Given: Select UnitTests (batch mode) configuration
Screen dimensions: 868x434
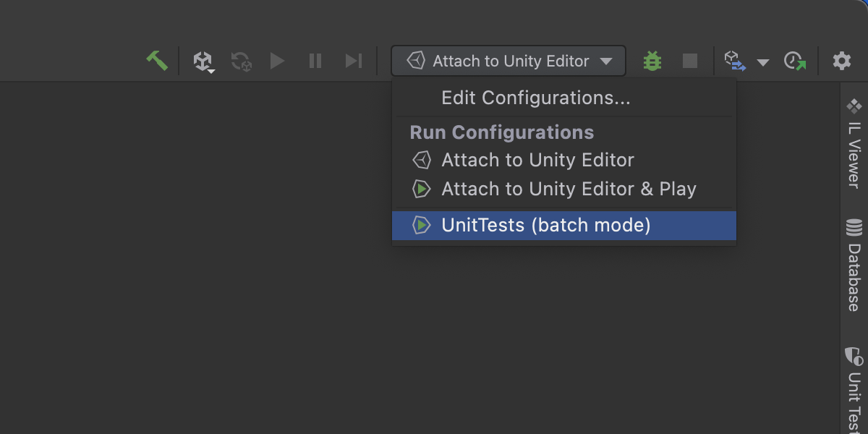Looking at the screenshot, I should (546, 226).
